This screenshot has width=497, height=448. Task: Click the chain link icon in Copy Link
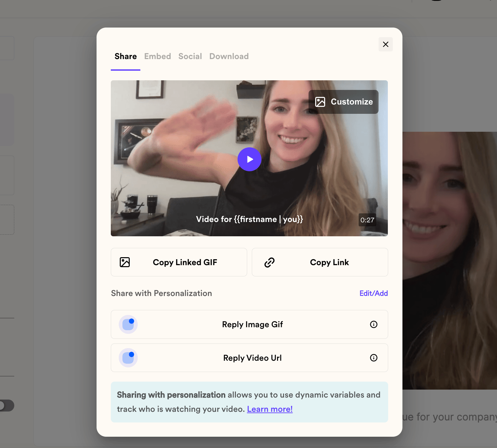pyautogui.click(x=269, y=262)
